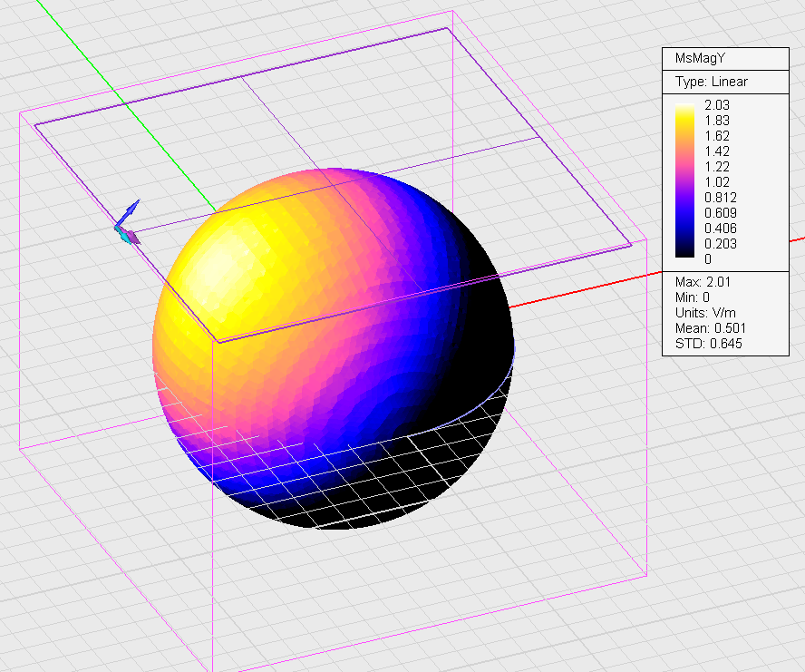Click the Type: Linear label in legend
Screen dimensions: 805x672
pos(712,82)
